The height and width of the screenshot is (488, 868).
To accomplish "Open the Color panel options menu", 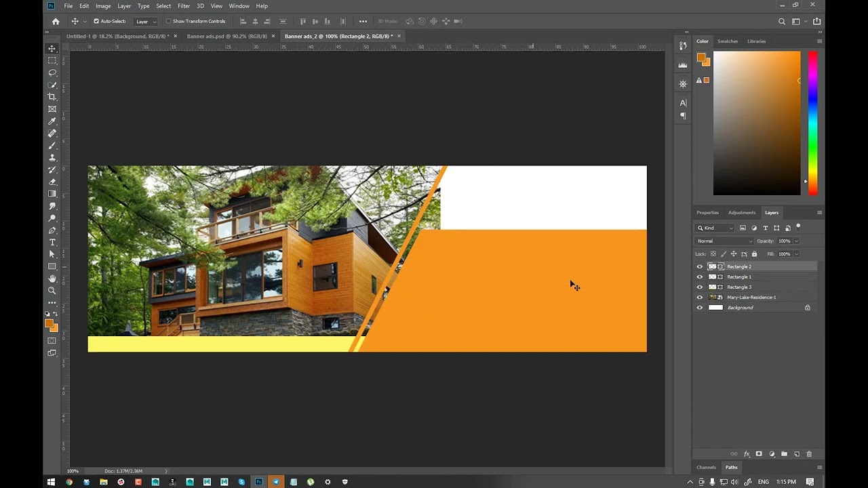I will click(819, 41).
